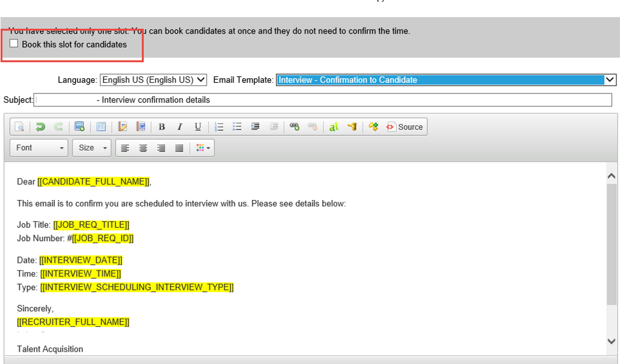The height and width of the screenshot is (364, 620).
Task: Insert a hyperlink with link icon
Action: click(294, 127)
